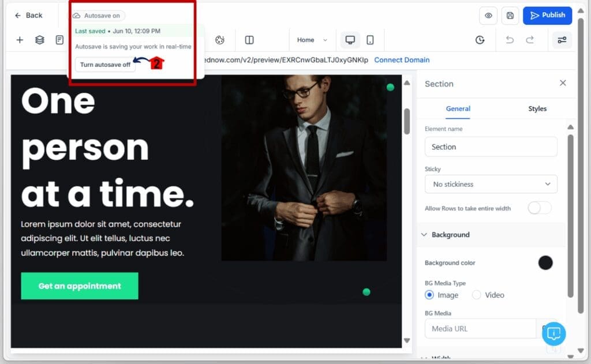Click the Get an appointment button
This screenshot has height=364, width=591.
80,286
